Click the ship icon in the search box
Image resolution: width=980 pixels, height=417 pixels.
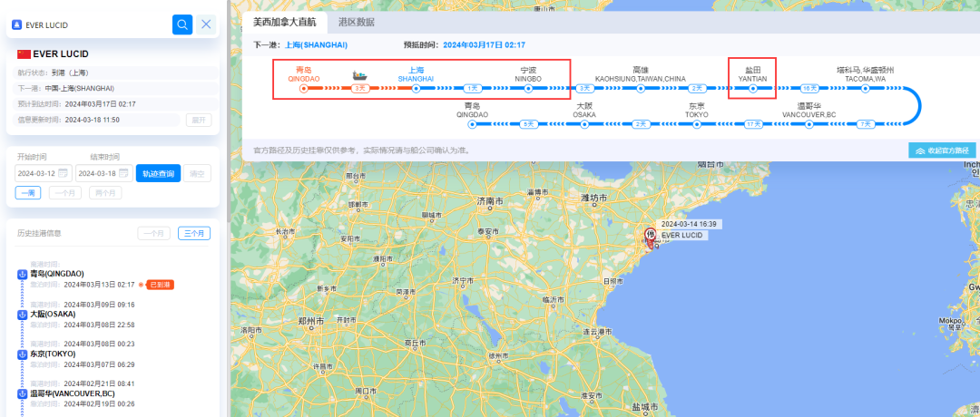17,25
